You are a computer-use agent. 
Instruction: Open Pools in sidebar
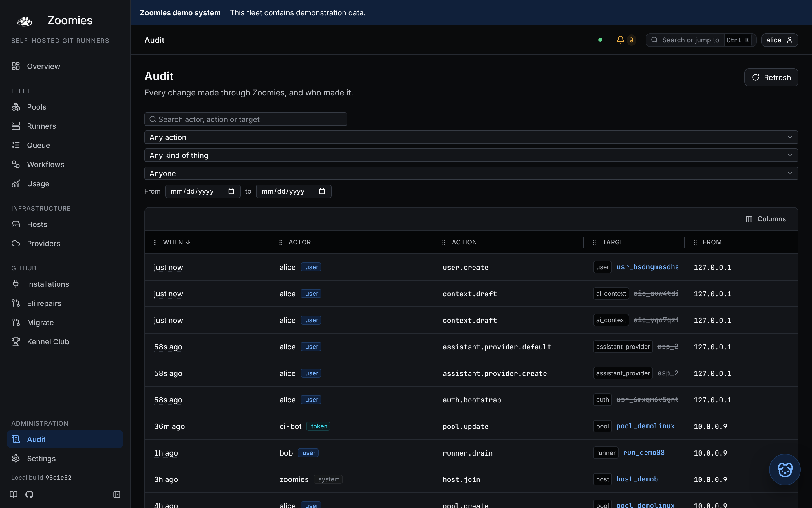(65, 107)
